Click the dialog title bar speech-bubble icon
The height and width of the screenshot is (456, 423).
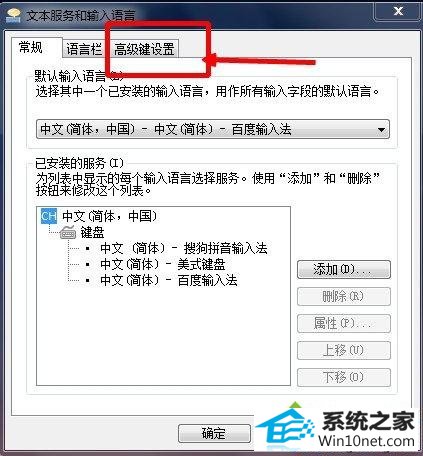click(x=14, y=15)
